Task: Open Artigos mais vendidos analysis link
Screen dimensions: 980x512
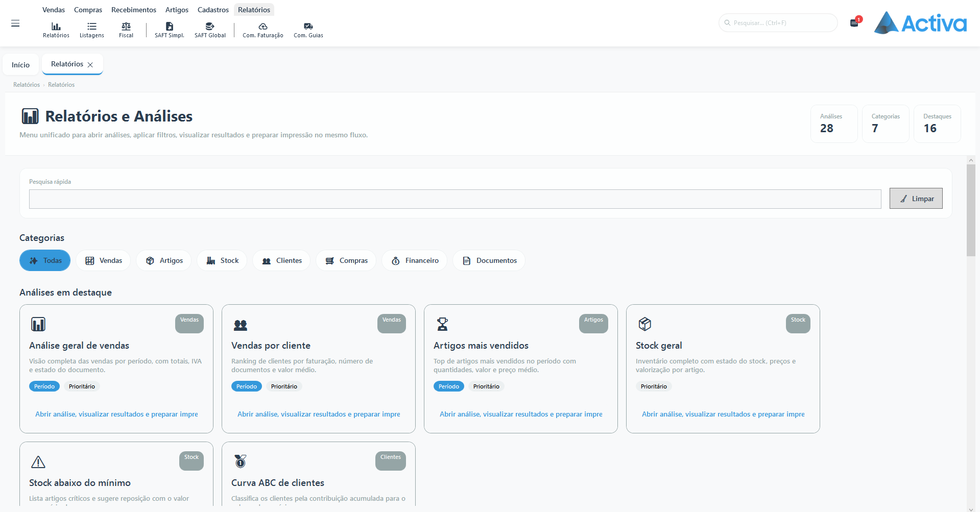Action: [x=521, y=414]
